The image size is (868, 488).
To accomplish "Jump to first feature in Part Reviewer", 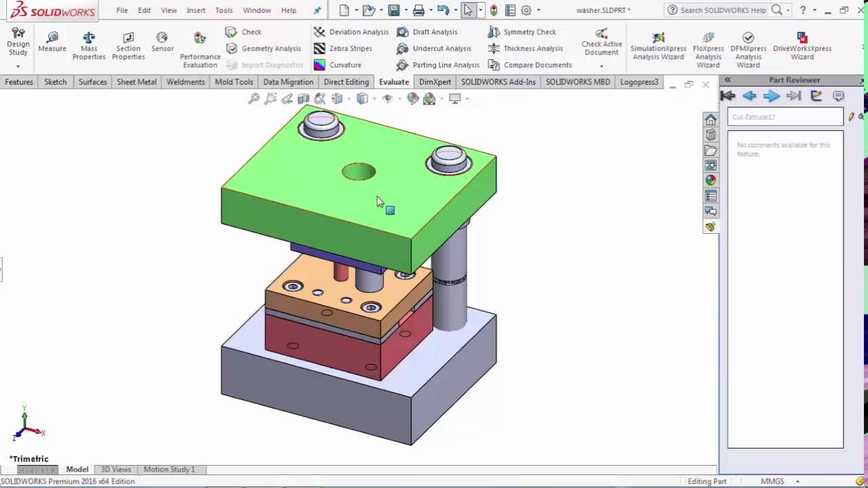I will (728, 96).
